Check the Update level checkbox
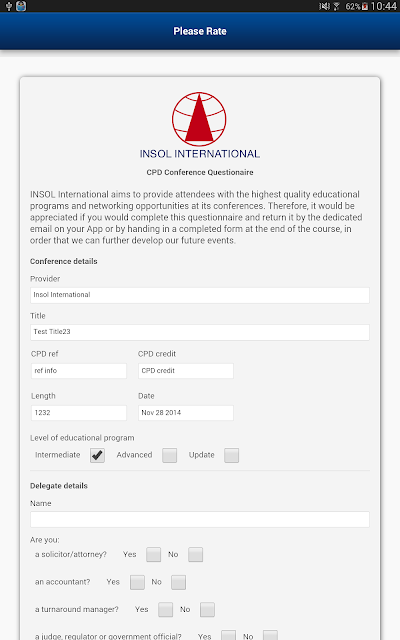Screen dimensions: 400x640 (x=231, y=455)
